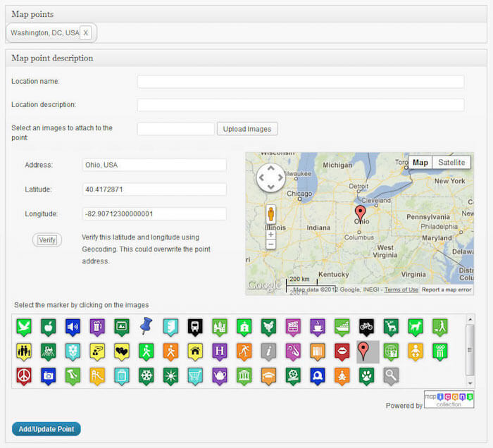Pick the purple H hospital marker
This screenshot has width=493, height=448.
tap(220, 351)
